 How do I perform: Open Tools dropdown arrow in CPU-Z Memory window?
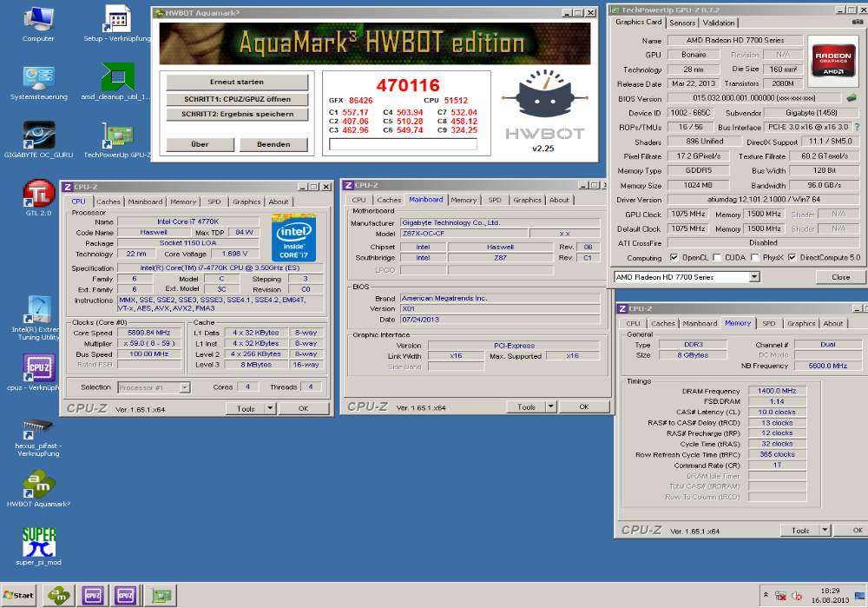tap(825, 531)
